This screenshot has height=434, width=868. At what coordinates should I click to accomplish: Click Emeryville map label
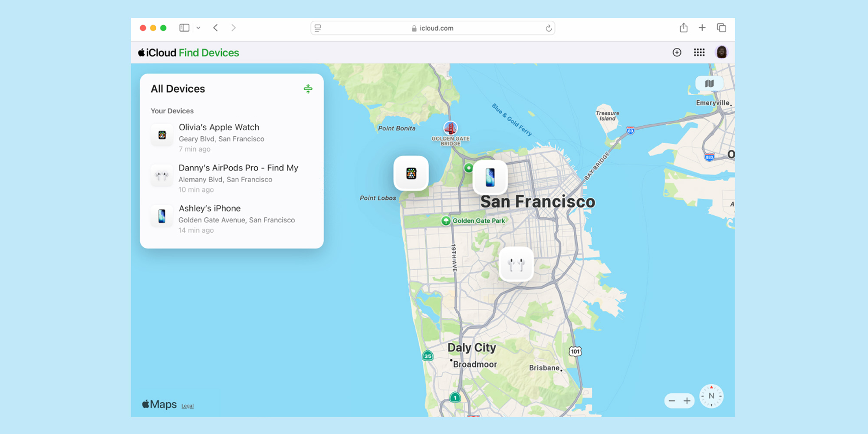tap(713, 103)
